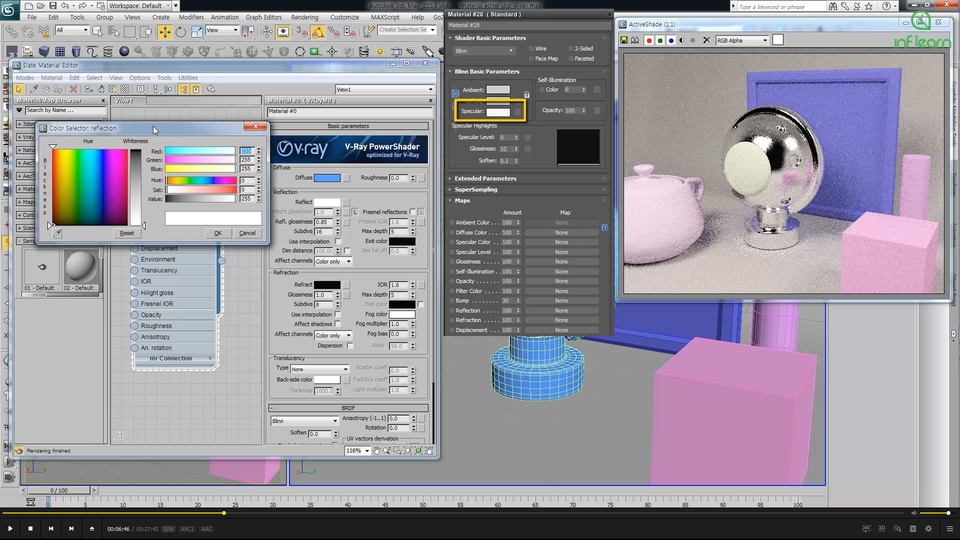Screen dimensions: 960x540
Task: Click the Pan hand tool in Slate editor footer
Action: (376, 451)
